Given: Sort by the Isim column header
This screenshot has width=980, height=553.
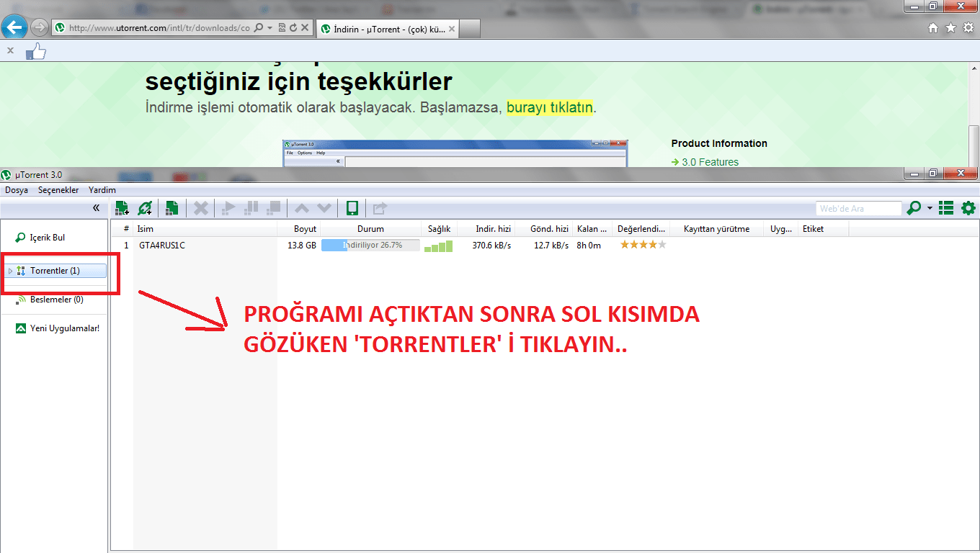Looking at the screenshot, I should (x=205, y=229).
